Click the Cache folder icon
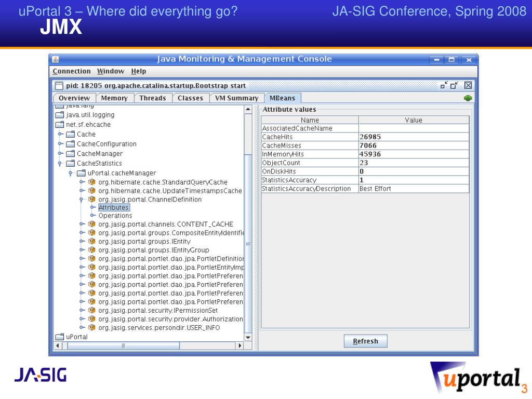532x399 pixels. tap(70, 134)
